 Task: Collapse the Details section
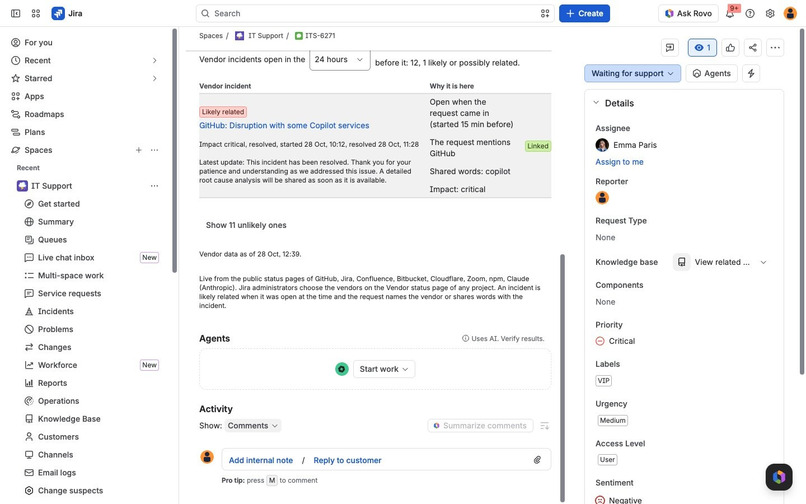(596, 103)
